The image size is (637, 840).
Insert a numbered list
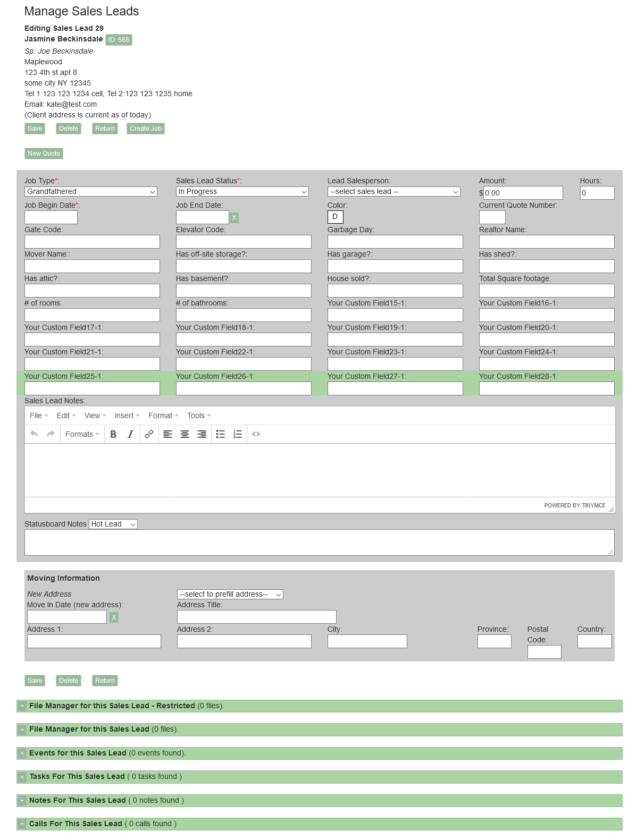pos(238,434)
